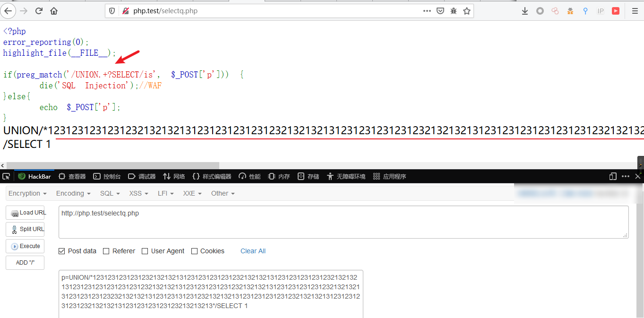Enable the User Agent checkbox

(145, 251)
